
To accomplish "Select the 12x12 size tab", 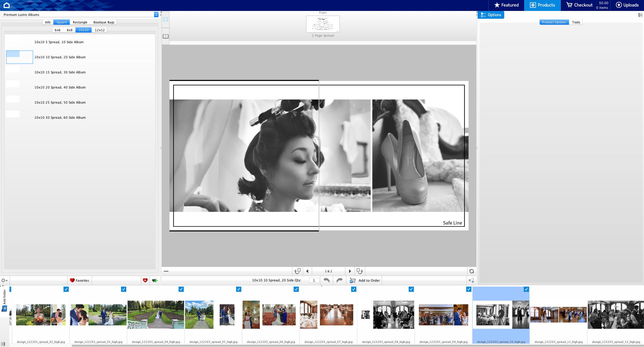I will coord(99,30).
